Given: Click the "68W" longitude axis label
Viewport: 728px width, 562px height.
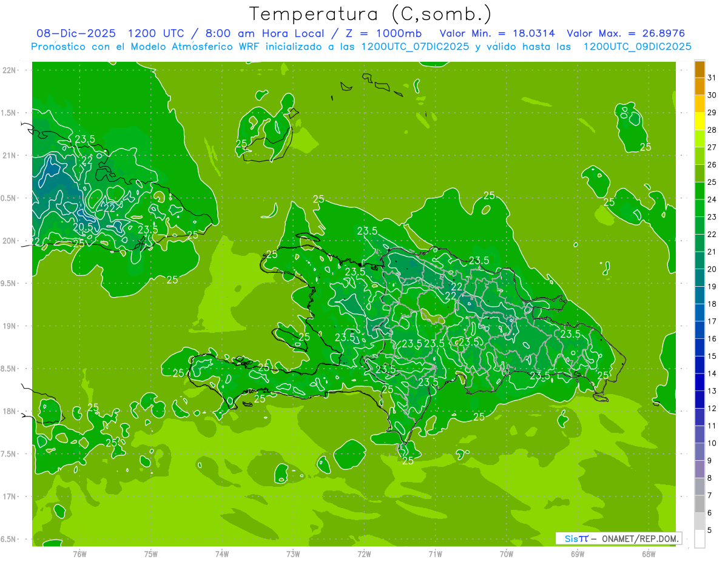Looking at the screenshot, I should pos(649,554).
